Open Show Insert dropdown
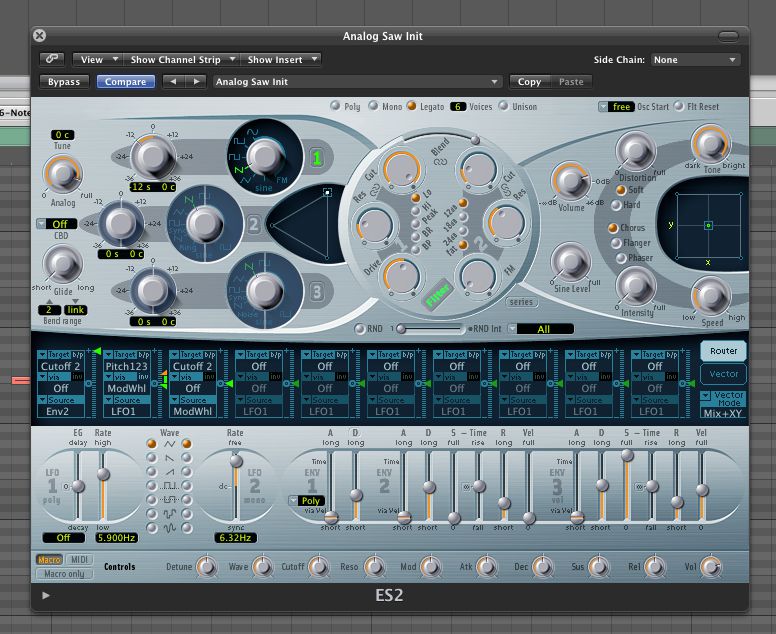Viewport: 776px width, 634px height. (x=281, y=59)
